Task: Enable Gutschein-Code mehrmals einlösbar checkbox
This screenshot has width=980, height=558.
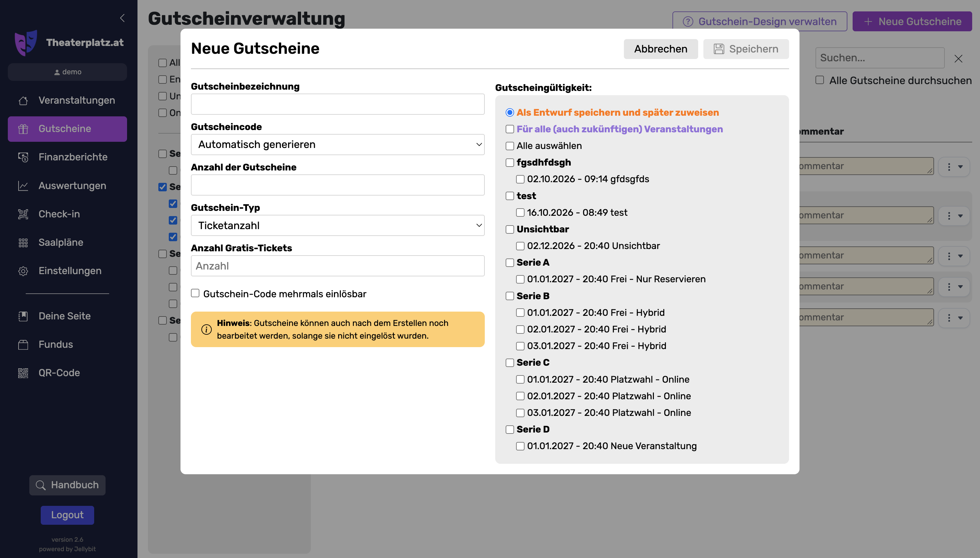Action: coord(195,293)
